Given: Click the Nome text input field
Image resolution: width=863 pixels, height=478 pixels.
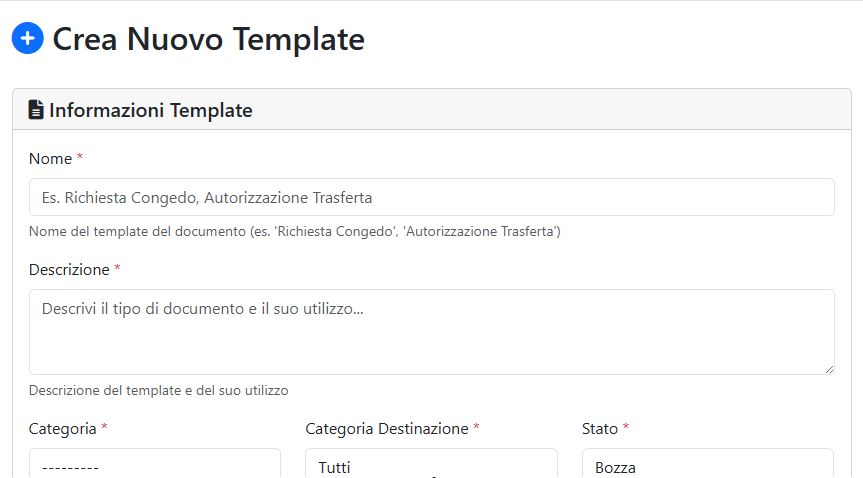Looking at the screenshot, I should [x=431, y=197].
